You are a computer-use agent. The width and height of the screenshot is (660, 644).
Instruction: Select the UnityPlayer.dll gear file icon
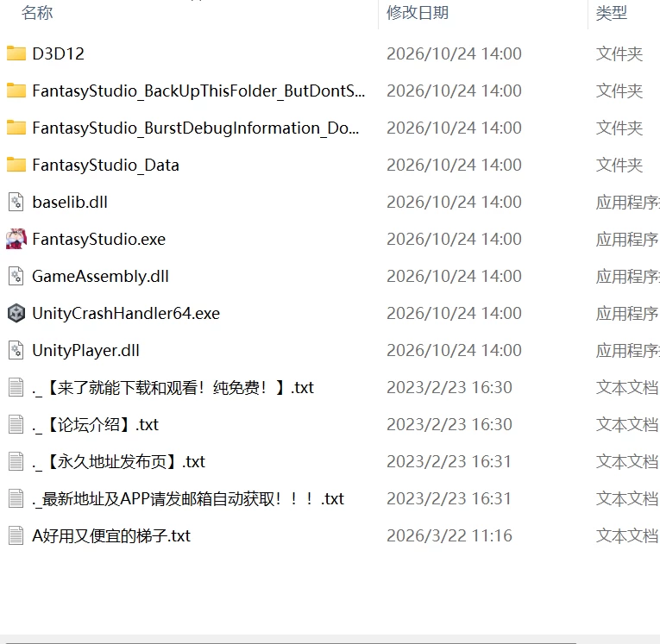coord(16,350)
